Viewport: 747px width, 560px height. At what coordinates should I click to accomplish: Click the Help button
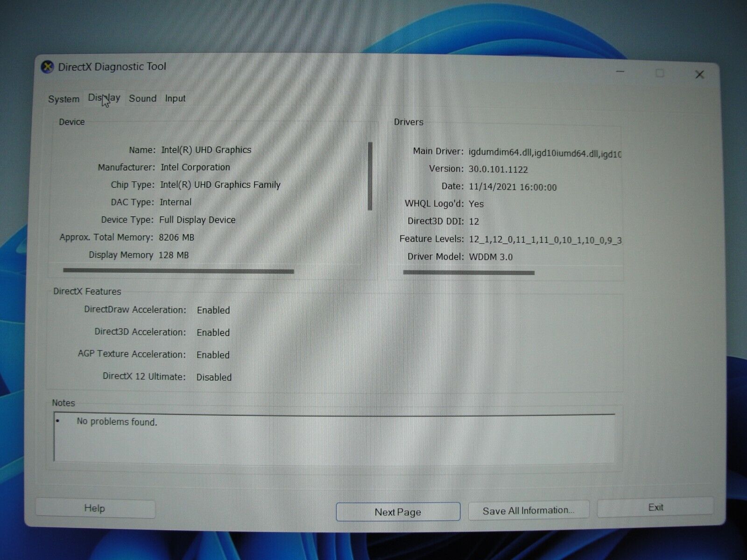(x=95, y=509)
